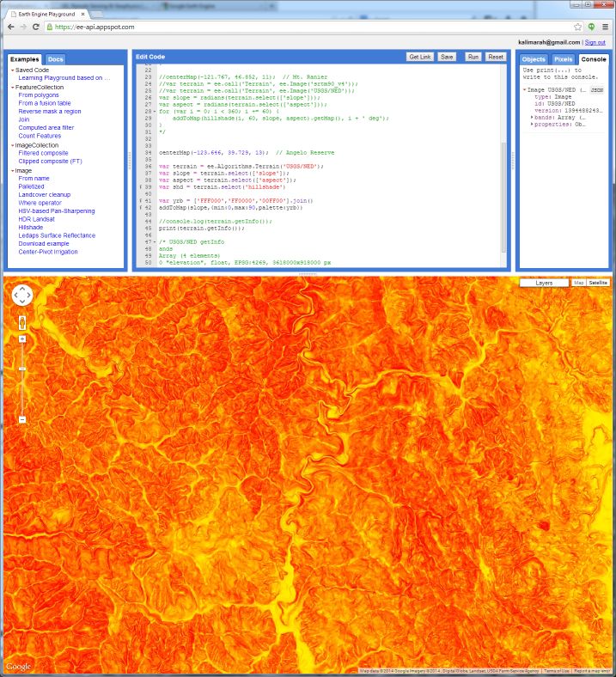Open the Objects tab

[x=534, y=59]
